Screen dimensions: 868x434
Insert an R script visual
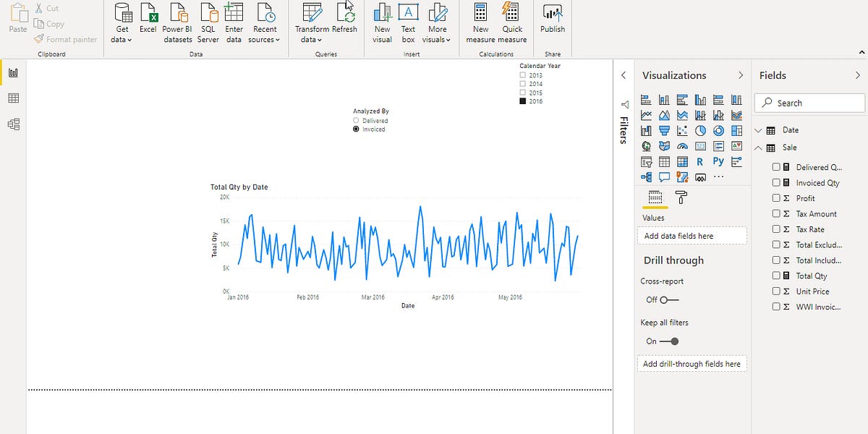702,161
